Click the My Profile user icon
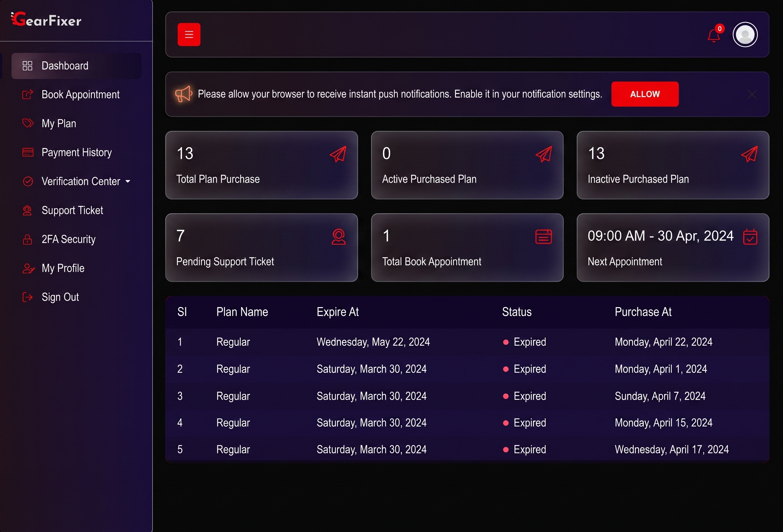Screen dimensions: 783x532 28,268
